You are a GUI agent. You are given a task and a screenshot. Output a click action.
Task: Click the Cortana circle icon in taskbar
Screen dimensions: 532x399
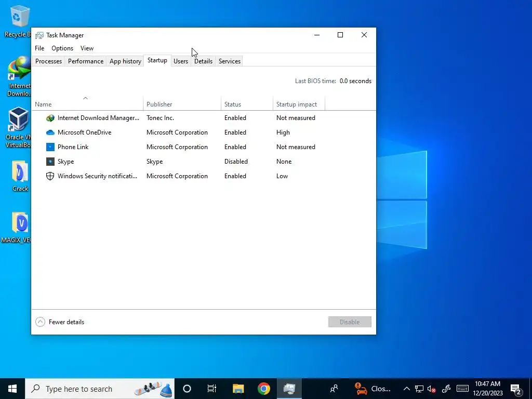click(x=187, y=389)
